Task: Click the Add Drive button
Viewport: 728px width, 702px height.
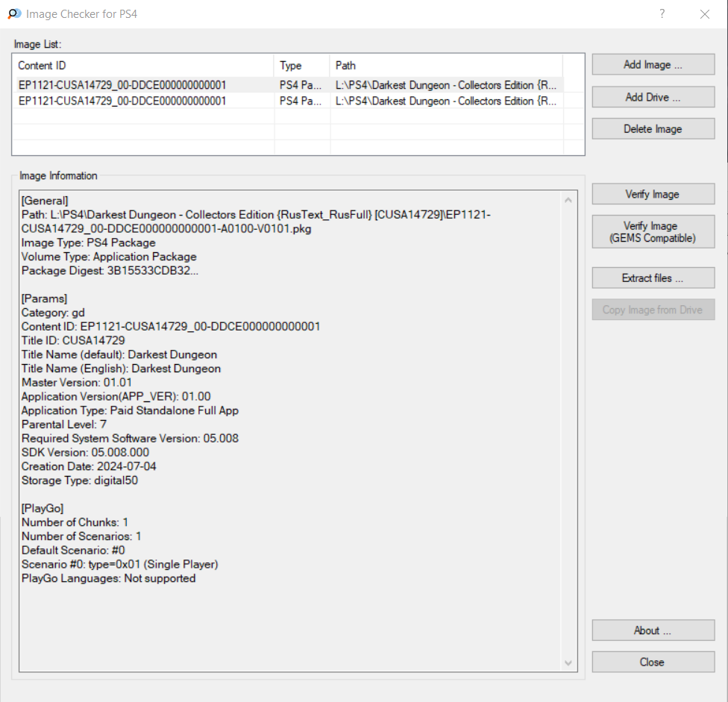Action: pyautogui.click(x=653, y=97)
